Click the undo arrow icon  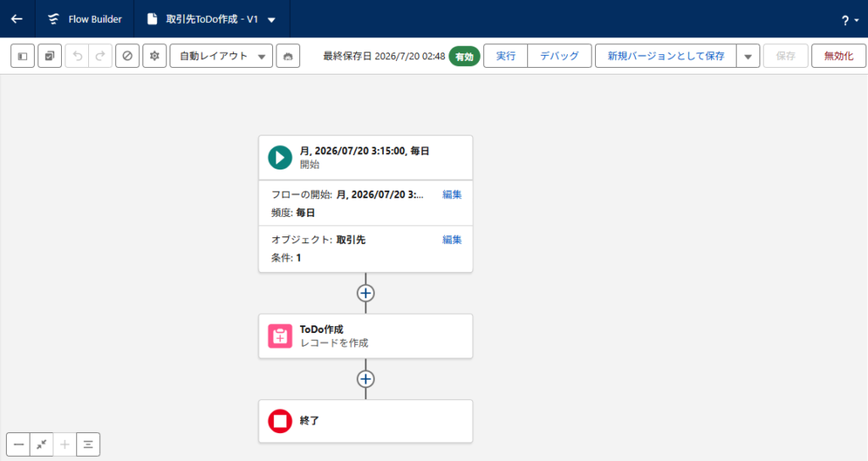pyautogui.click(x=77, y=56)
